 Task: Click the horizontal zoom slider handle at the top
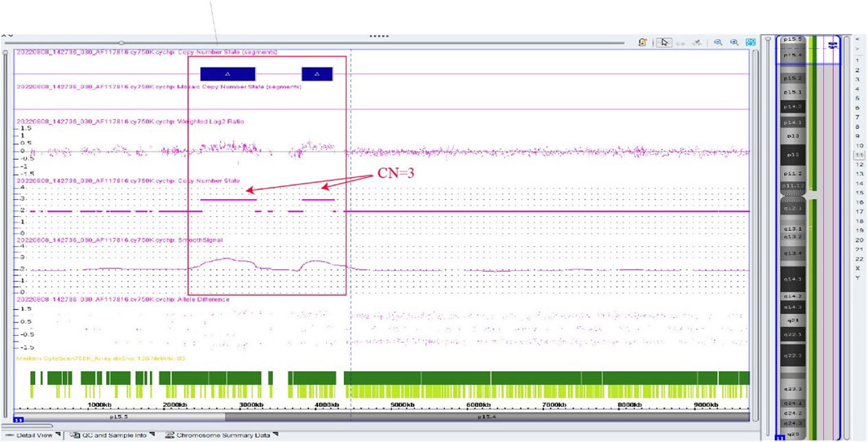(x=121, y=42)
